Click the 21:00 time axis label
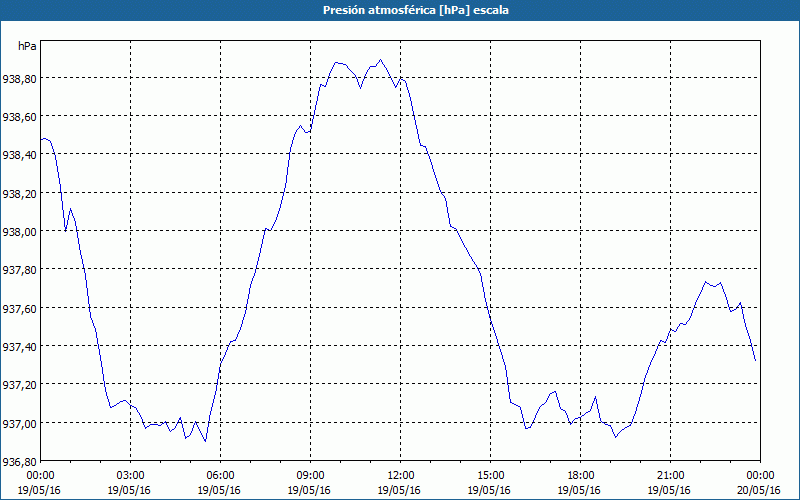 tap(670, 476)
